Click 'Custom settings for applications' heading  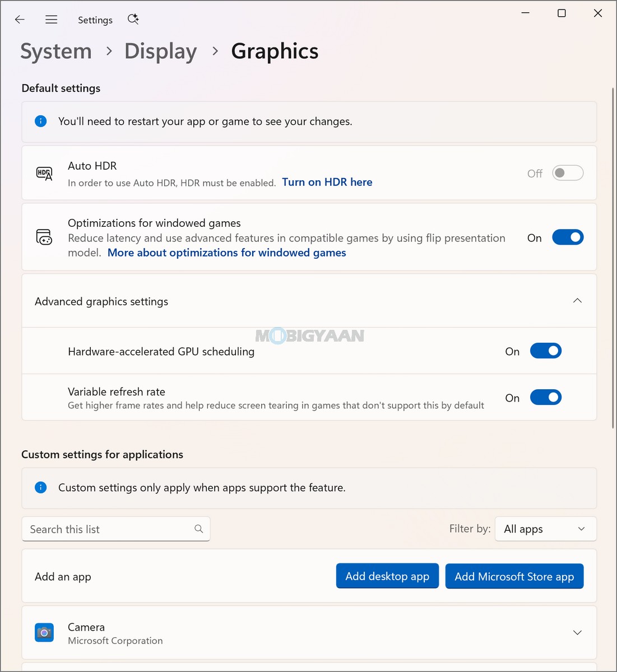point(103,454)
